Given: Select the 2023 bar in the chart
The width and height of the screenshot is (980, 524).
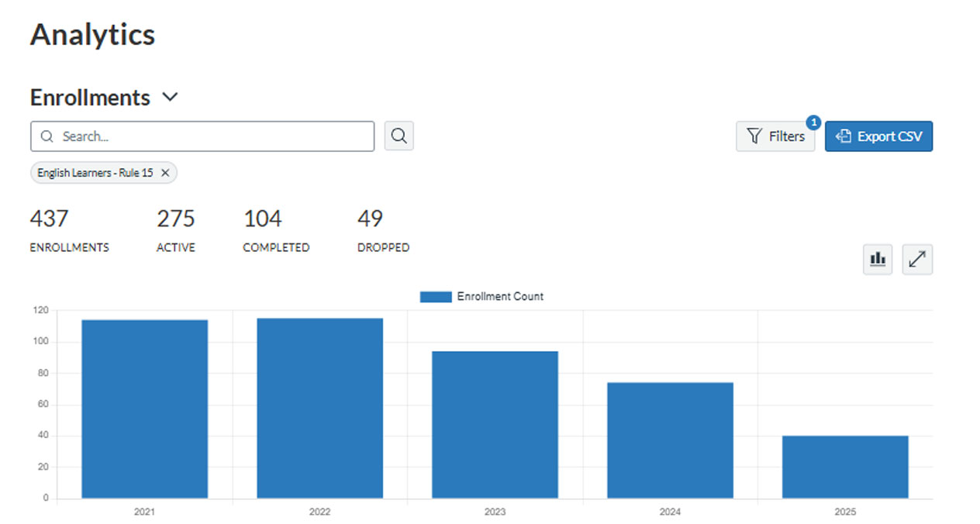Looking at the screenshot, I should (495, 422).
